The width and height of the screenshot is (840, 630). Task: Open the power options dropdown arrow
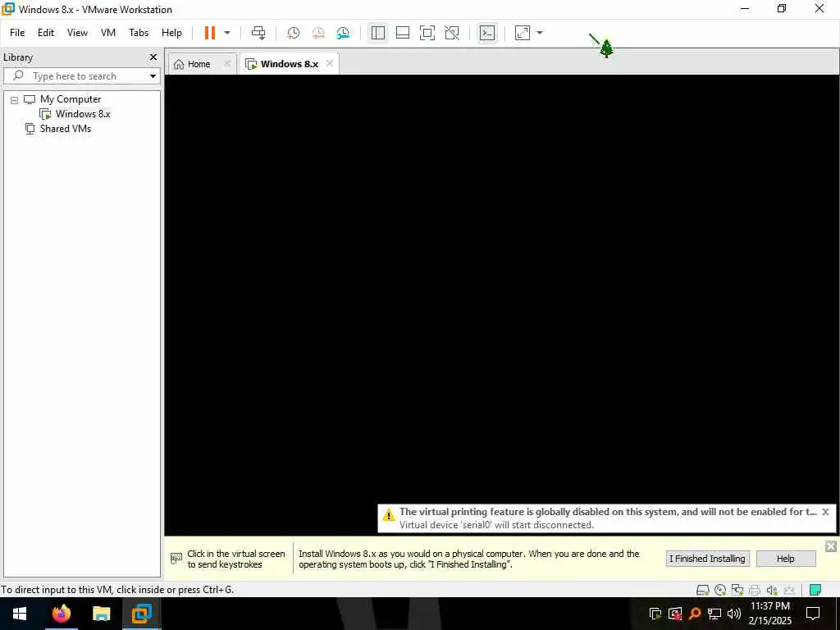click(x=227, y=33)
